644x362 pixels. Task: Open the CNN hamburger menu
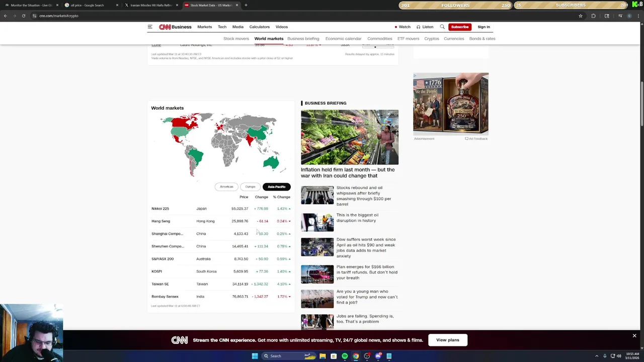pos(150,27)
